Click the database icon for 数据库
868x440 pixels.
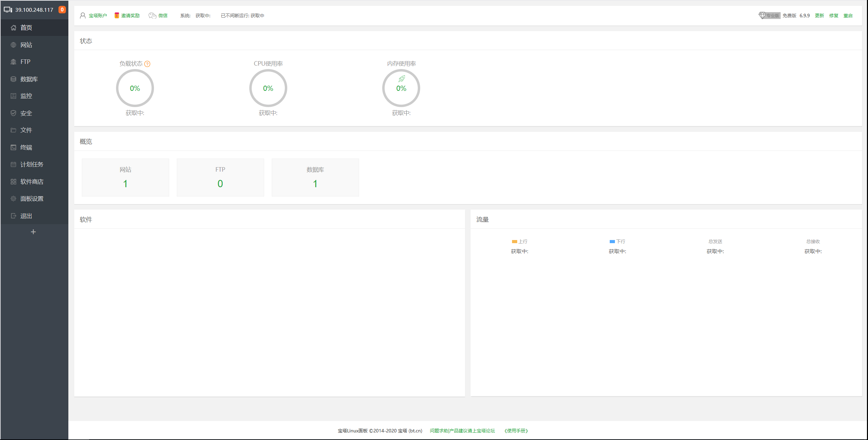[x=13, y=79]
